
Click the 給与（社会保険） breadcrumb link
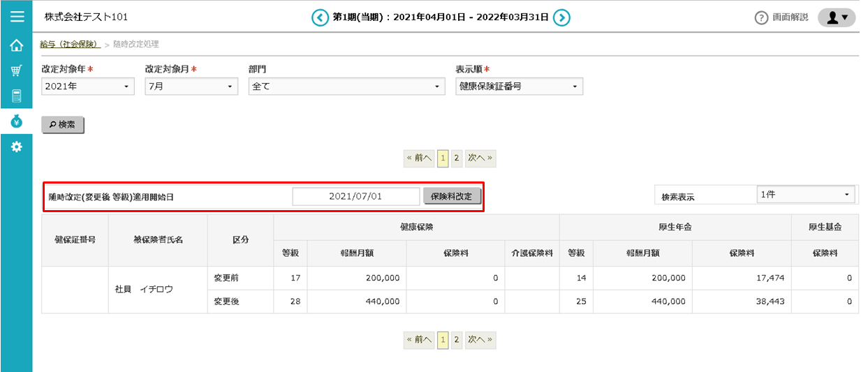[70, 44]
